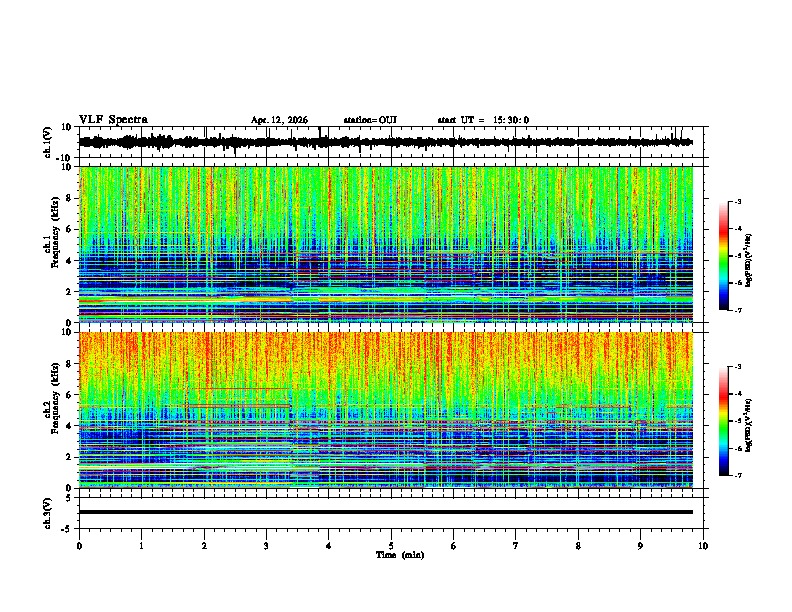Click the "8" kHz tick of ch.2 spectrogram
This screenshot has width=792, height=612.
pos(70,364)
